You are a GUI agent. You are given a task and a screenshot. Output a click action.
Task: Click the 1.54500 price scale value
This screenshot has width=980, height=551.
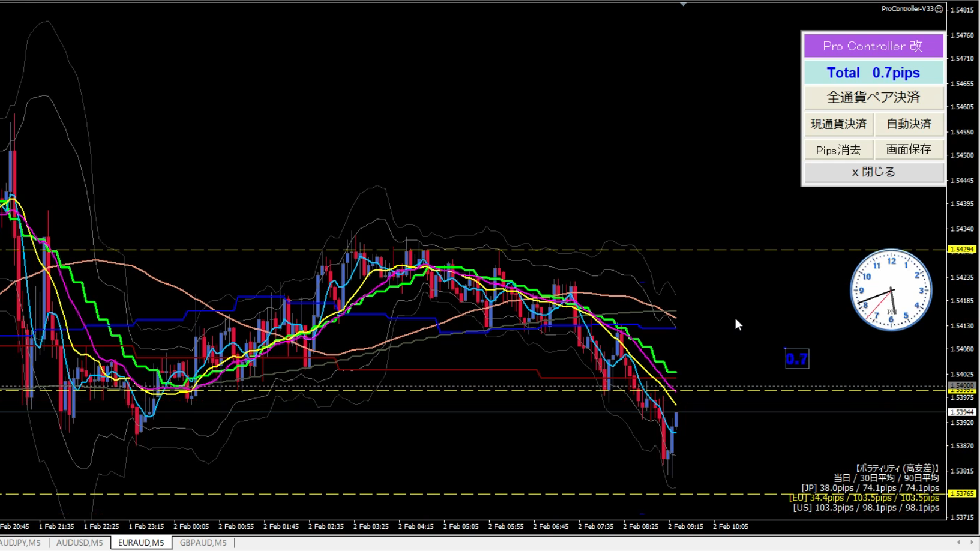[x=962, y=155]
